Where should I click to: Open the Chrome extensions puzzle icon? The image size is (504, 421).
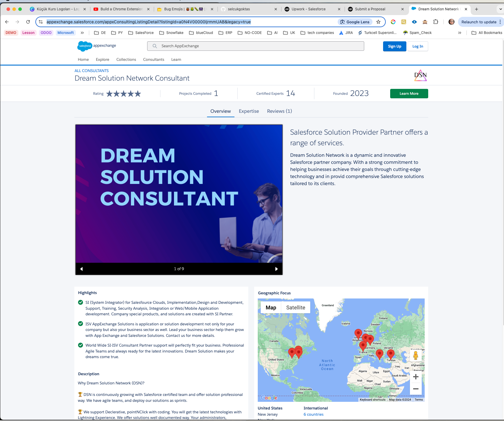[x=436, y=22]
